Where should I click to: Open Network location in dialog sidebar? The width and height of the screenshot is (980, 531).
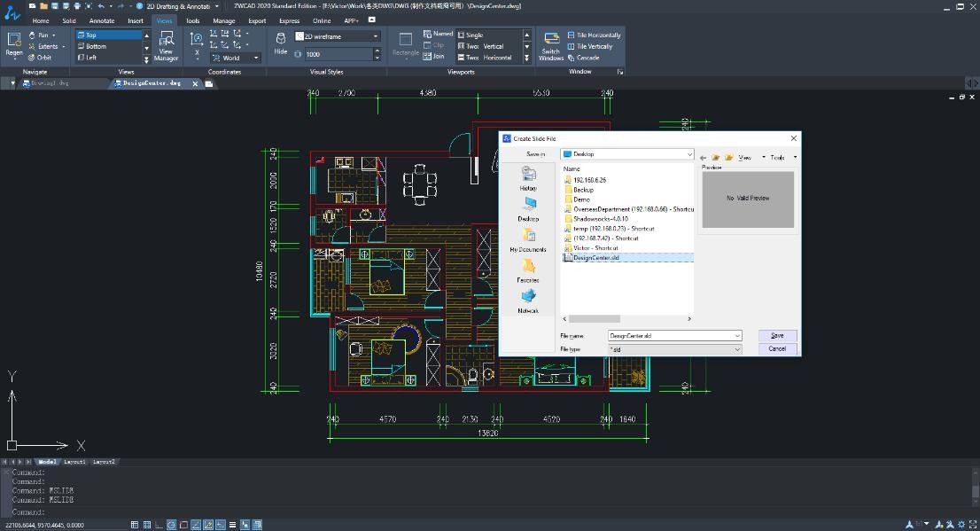[528, 301]
